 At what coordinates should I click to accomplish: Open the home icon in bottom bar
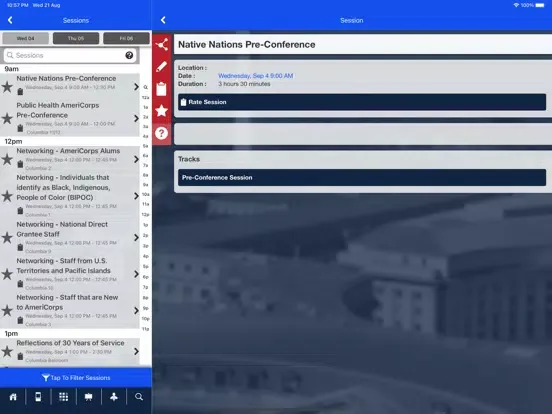pos(13,397)
